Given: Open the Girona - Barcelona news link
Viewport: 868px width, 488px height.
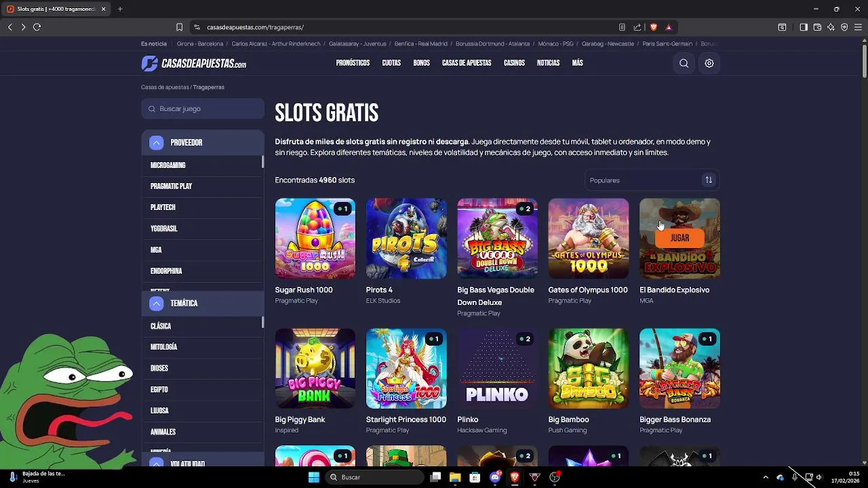Looking at the screenshot, I should [200, 43].
